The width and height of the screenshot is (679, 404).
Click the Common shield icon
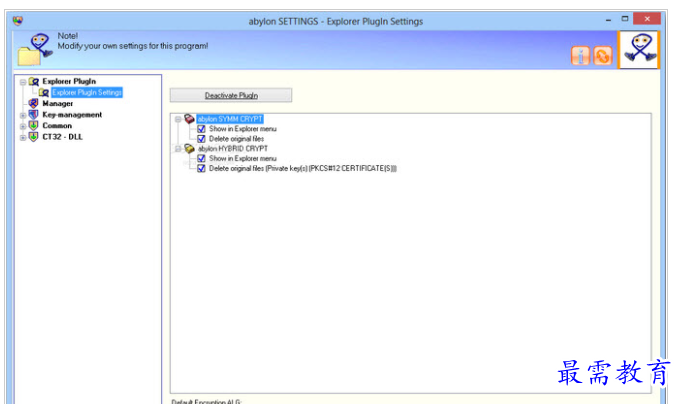[x=33, y=126]
